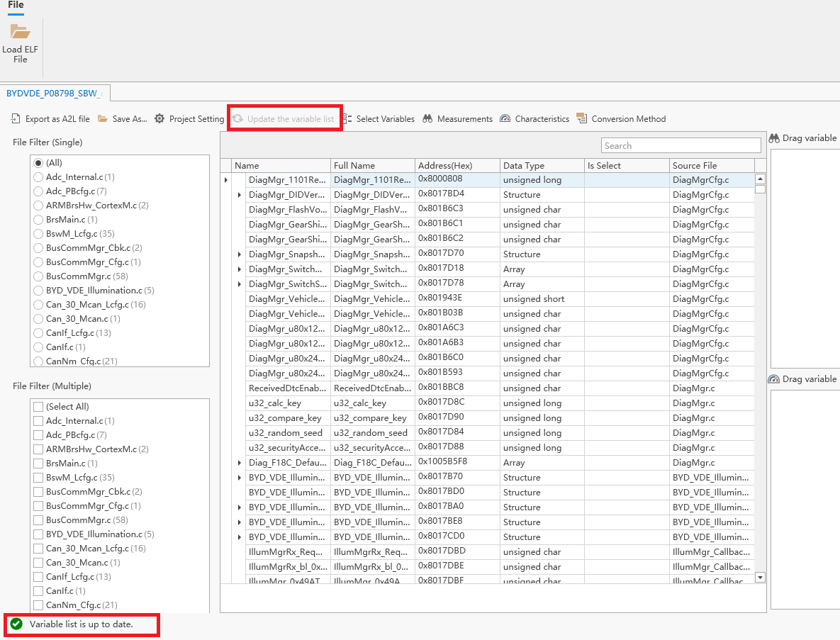The height and width of the screenshot is (640, 840).
Task: Open Measurements binoculars icon in toolbar
Action: click(427, 119)
